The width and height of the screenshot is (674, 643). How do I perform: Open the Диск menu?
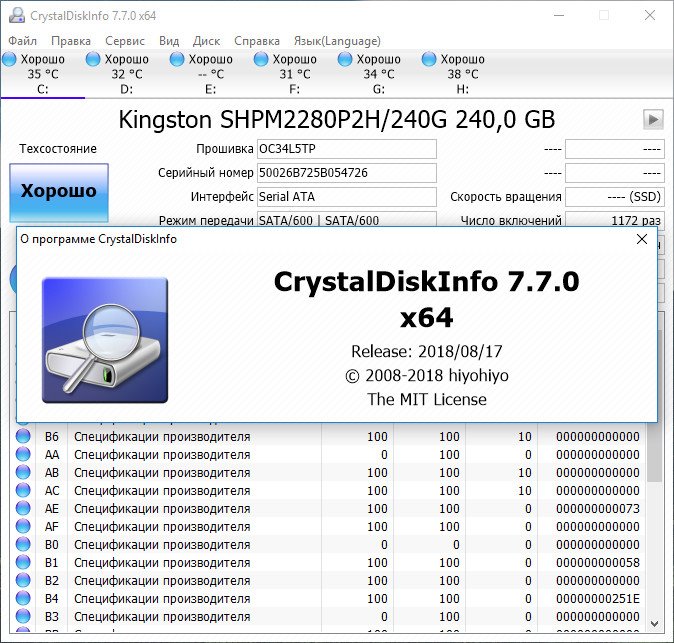tap(206, 41)
